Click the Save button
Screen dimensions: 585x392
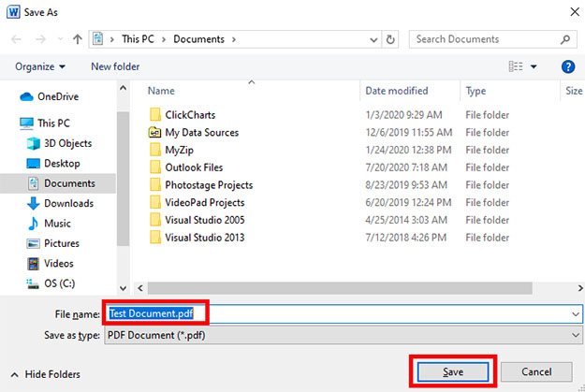pyautogui.click(x=453, y=371)
